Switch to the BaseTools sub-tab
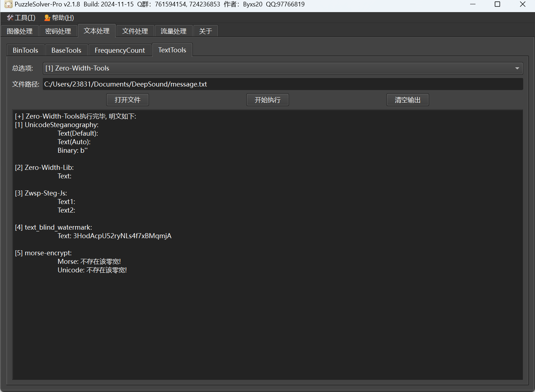 (66, 50)
